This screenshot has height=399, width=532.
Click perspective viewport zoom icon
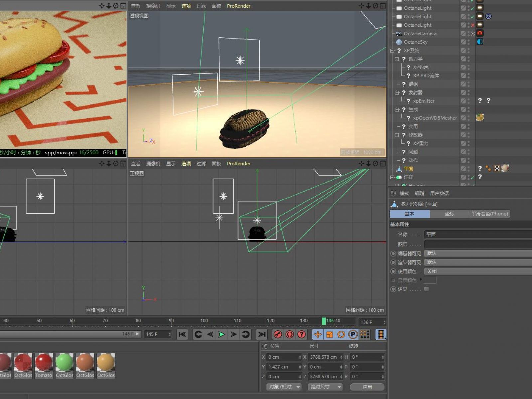368,6
